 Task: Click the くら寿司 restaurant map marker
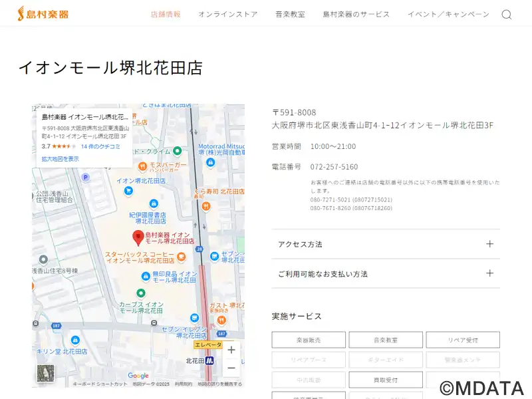pos(206,206)
